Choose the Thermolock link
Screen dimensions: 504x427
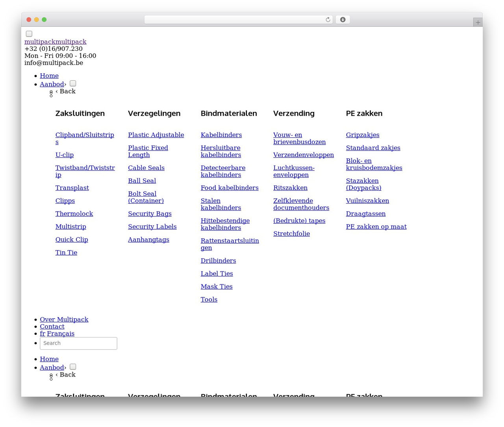point(74,213)
